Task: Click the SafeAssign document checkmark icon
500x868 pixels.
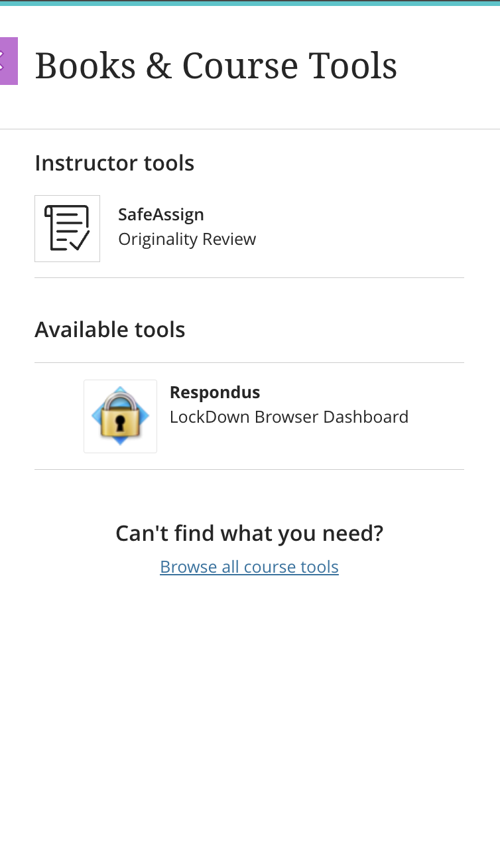Action: [67, 228]
